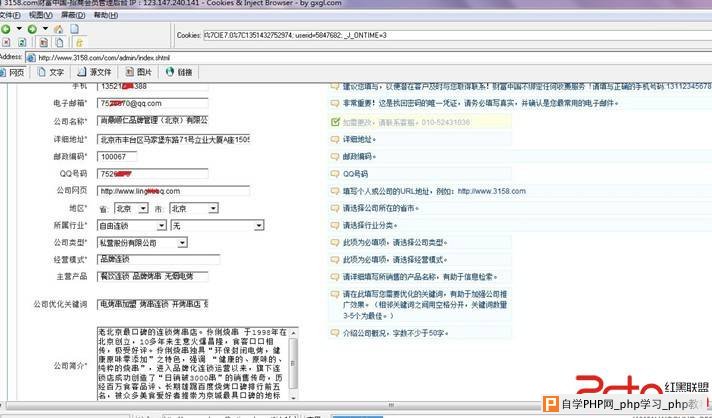Image resolution: width=712 pixels, height=418 pixels.
Task: Click the speech bubble icon beside 邮政编码 hint
Action: pyautogui.click(x=335, y=157)
